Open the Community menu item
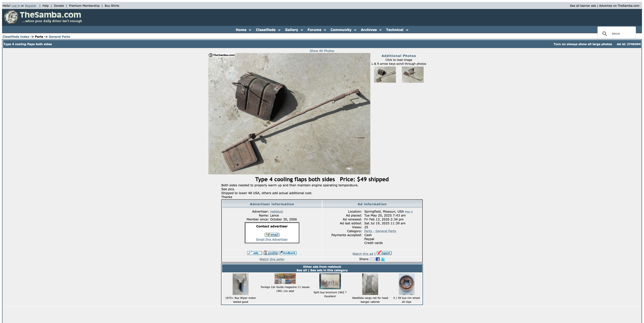Viewport: 644px width, 323px height. [x=341, y=30]
